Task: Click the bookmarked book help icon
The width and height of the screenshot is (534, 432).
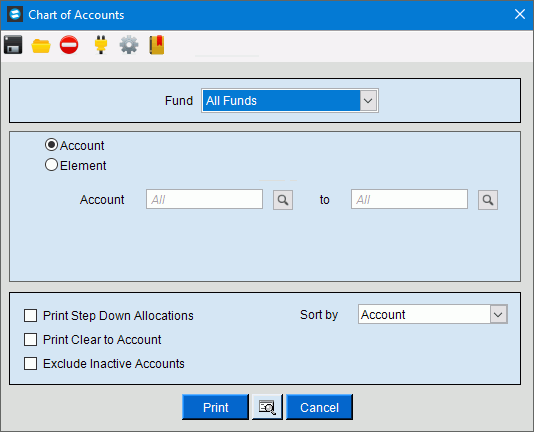Action: (157, 45)
